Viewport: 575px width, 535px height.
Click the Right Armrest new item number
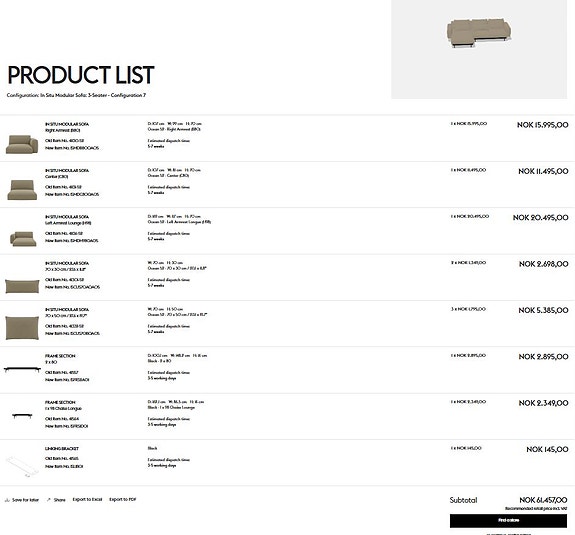[x=72, y=148]
